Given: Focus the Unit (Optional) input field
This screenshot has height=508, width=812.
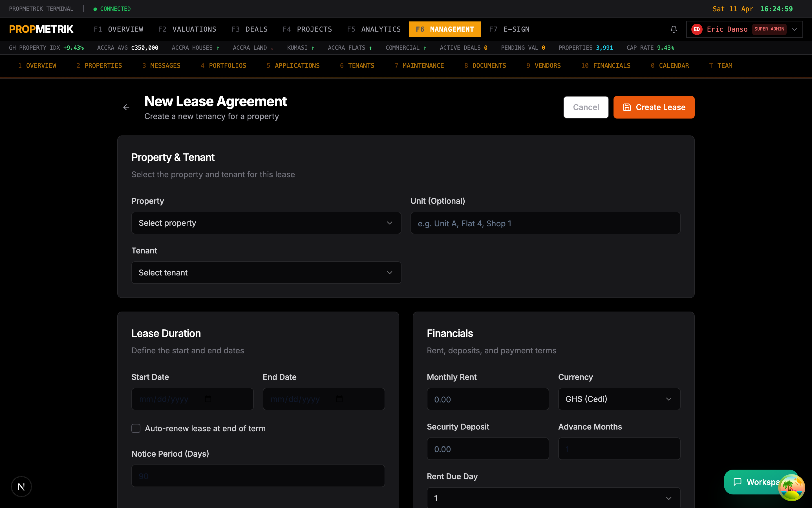Looking at the screenshot, I should [x=545, y=223].
